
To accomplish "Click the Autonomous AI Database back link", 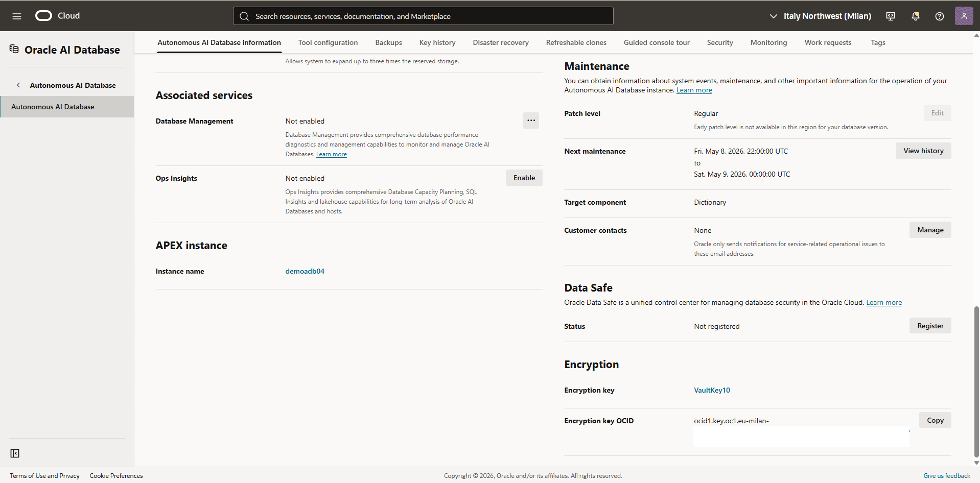I will [x=73, y=85].
